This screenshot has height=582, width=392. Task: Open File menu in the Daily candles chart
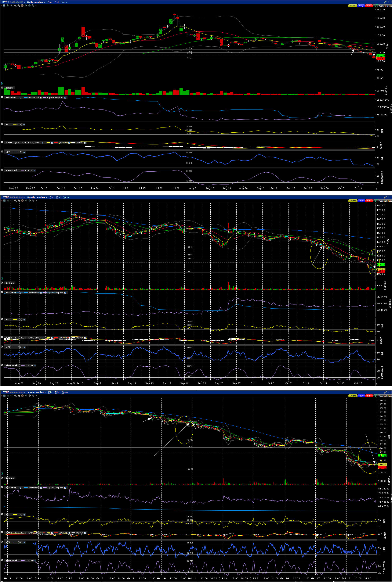click(x=50, y=2)
